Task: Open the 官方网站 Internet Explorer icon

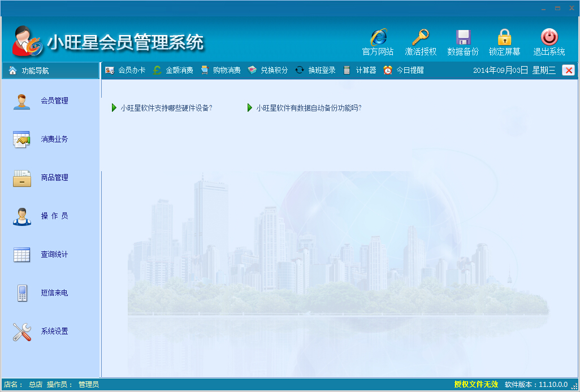Action: pyautogui.click(x=379, y=37)
